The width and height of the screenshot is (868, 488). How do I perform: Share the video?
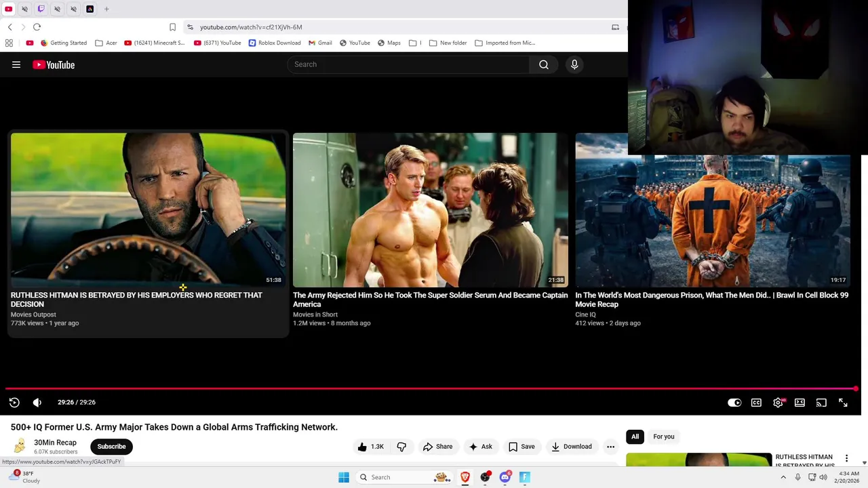pyautogui.click(x=437, y=447)
